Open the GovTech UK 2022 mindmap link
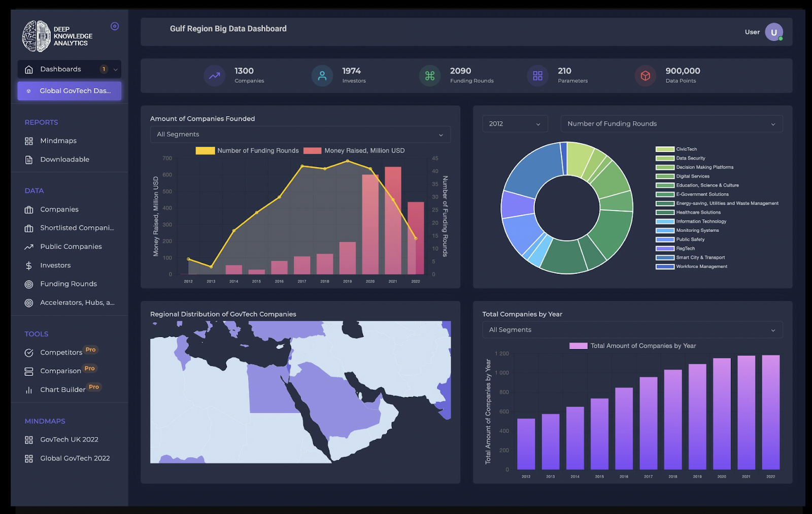 pyautogui.click(x=69, y=440)
